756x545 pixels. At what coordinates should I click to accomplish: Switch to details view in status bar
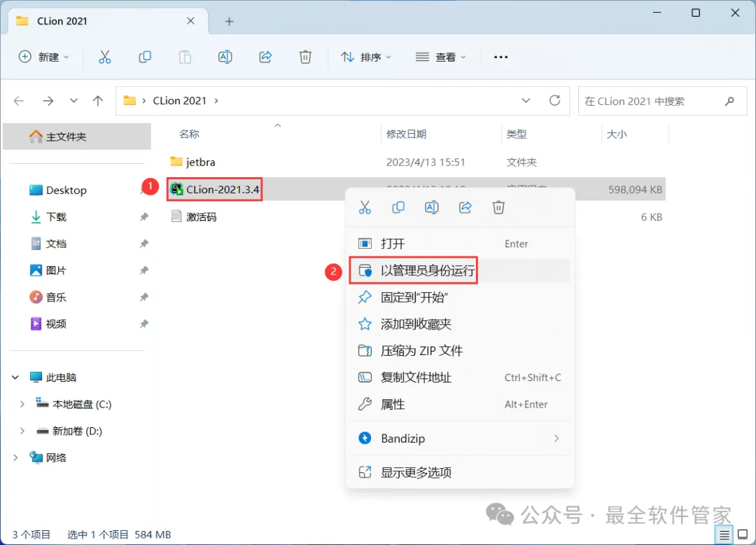724,534
